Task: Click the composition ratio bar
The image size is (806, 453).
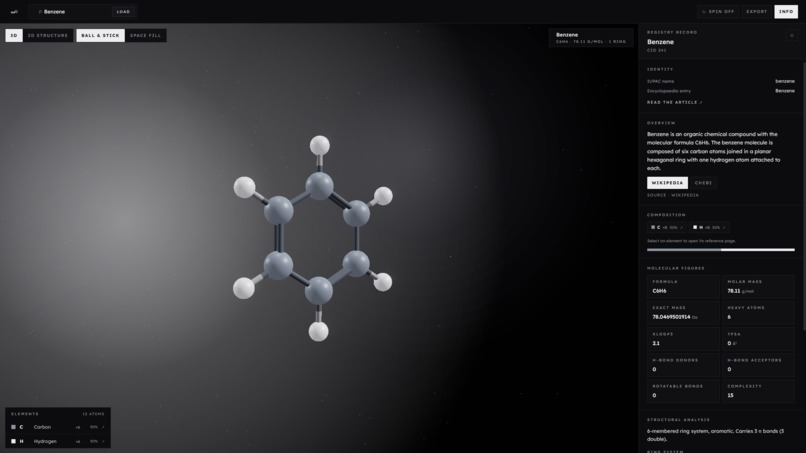Action: pyautogui.click(x=721, y=250)
